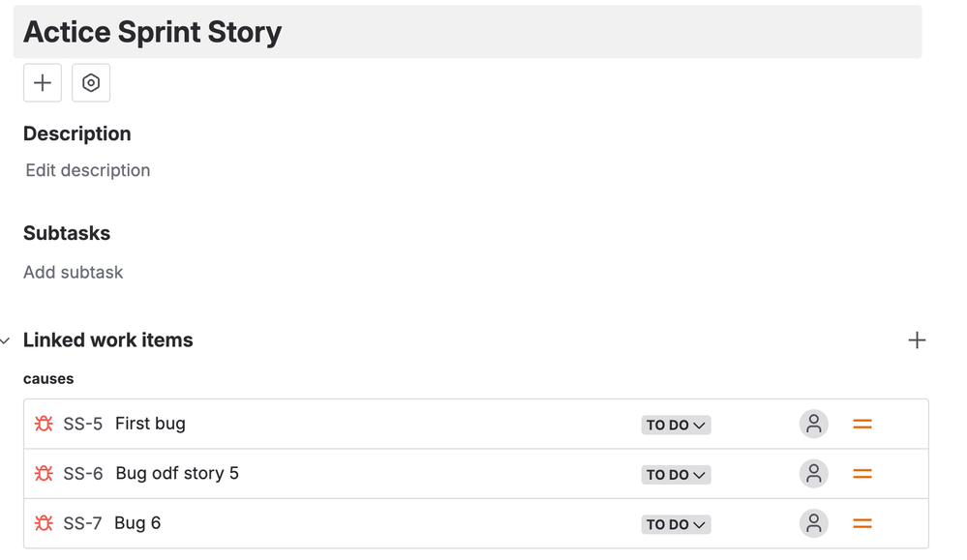
Task: Click the priority icon for Bug odf story 5
Action: coord(861,474)
